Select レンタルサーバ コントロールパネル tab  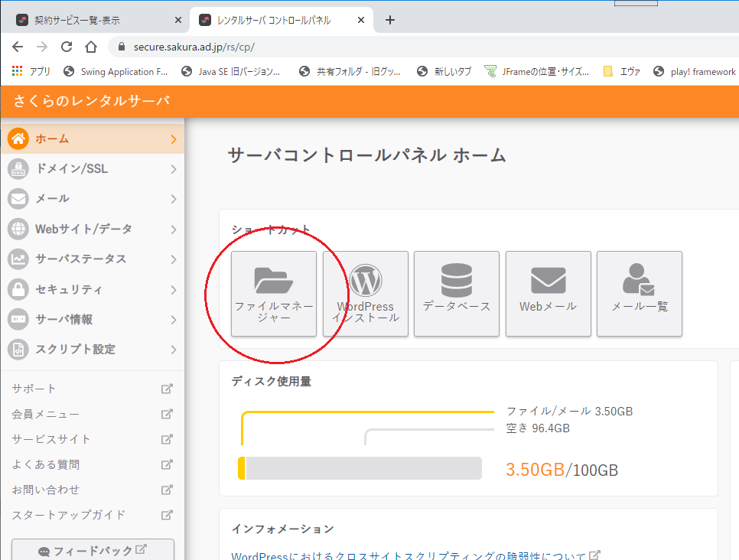click(282, 20)
